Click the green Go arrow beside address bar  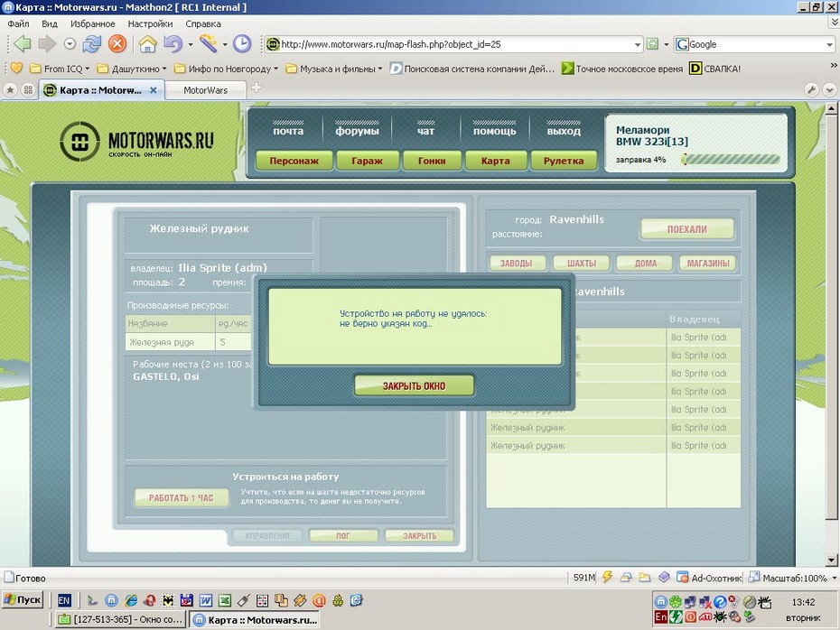coord(652,44)
